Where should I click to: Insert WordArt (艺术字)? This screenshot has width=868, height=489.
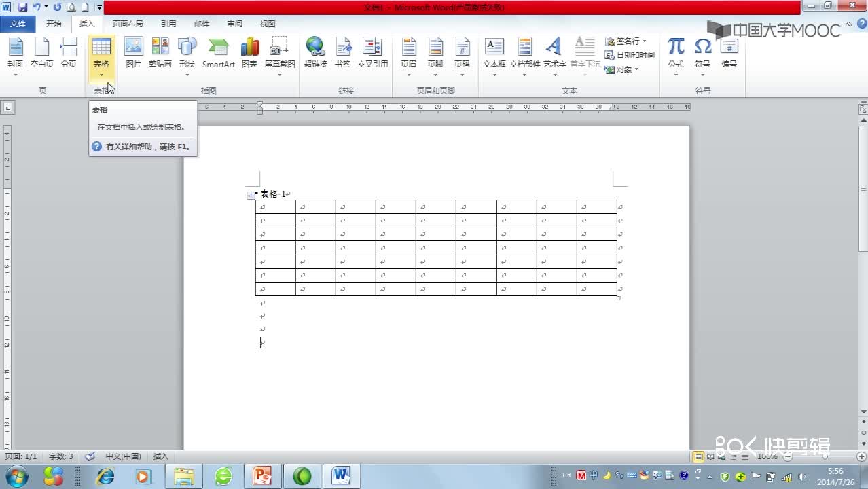554,56
